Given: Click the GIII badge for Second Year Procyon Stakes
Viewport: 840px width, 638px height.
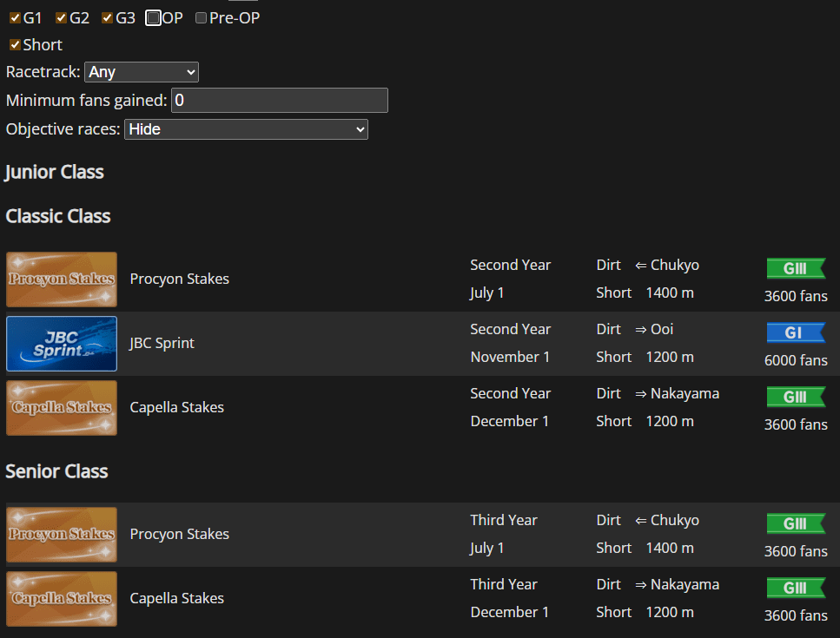Looking at the screenshot, I should coord(796,269).
